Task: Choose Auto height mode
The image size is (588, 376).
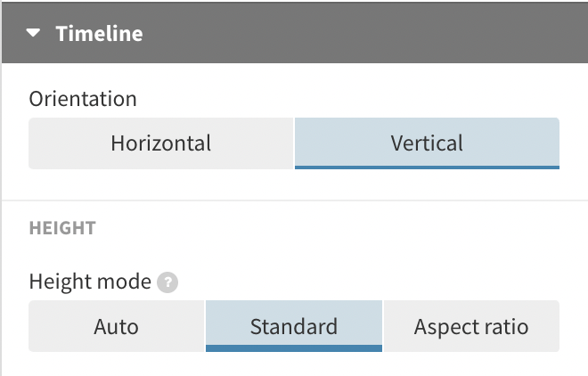Action: click(x=116, y=326)
